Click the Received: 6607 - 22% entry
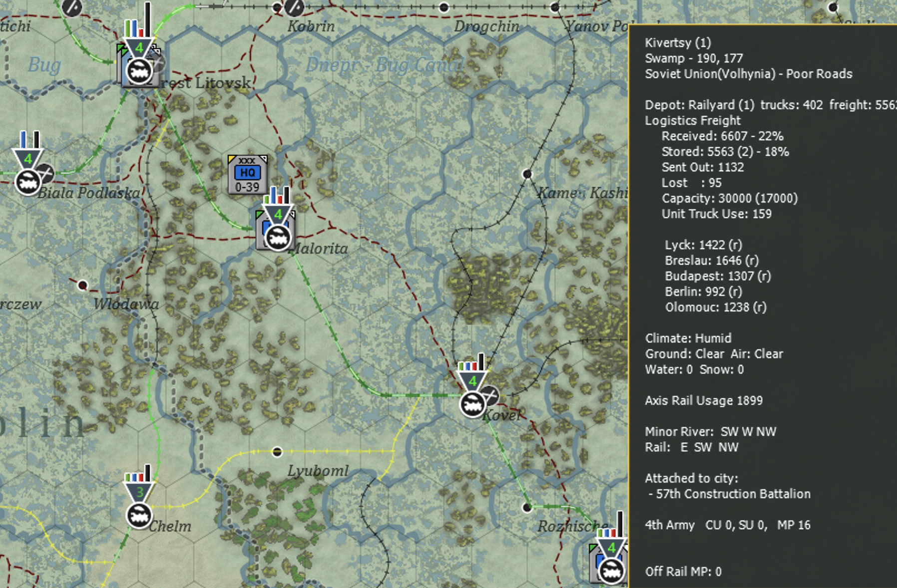The image size is (897, 588). (x=723, y=136)
